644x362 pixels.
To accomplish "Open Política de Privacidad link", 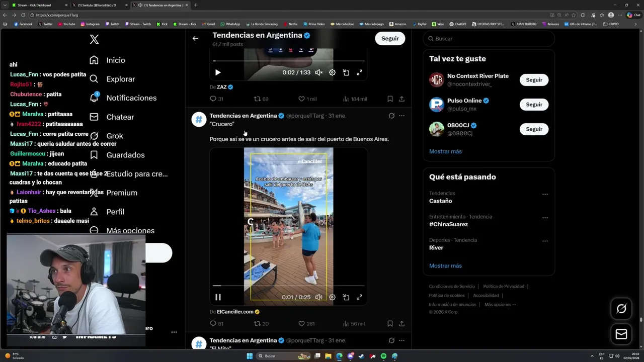I will (504, 287).
